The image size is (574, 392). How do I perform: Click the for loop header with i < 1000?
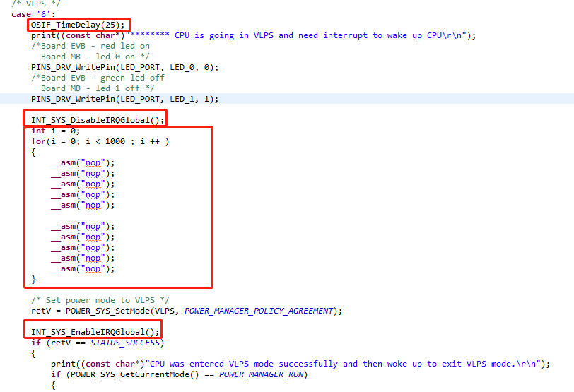click(x=100, y=141)
